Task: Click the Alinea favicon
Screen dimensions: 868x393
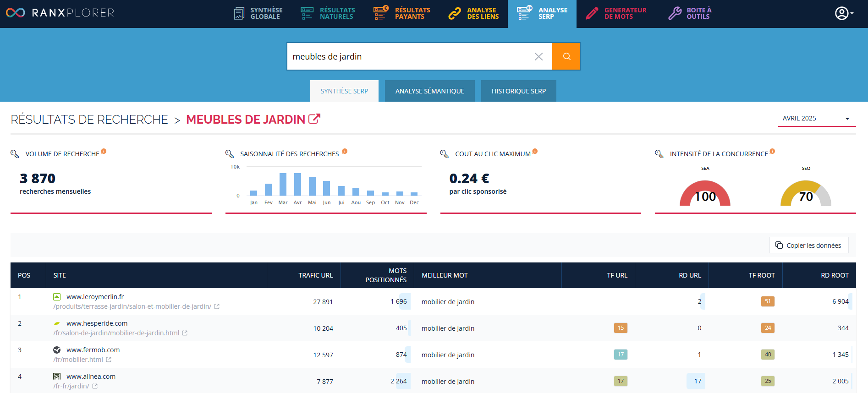Action: pyautogui.click(x=57, y=377)
